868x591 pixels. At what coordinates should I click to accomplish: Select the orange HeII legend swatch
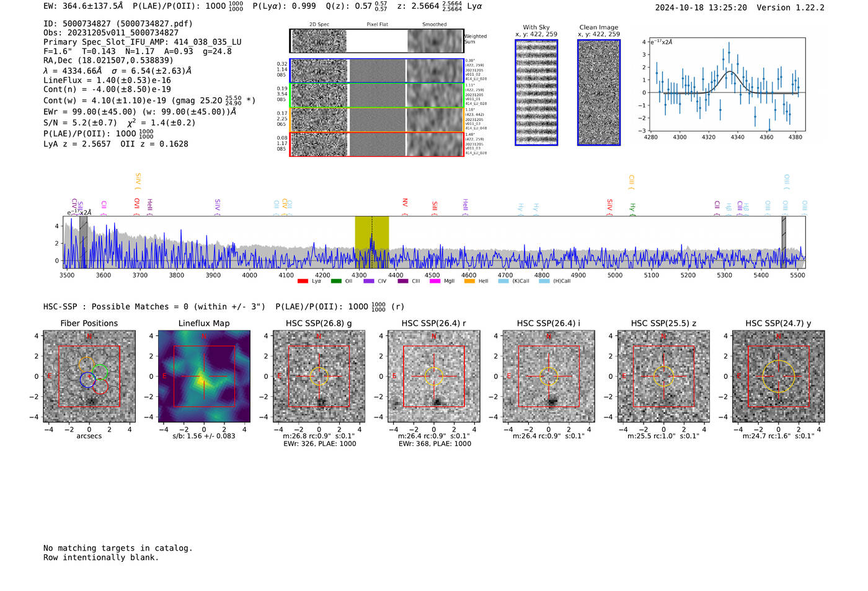(x=469, y=282)
